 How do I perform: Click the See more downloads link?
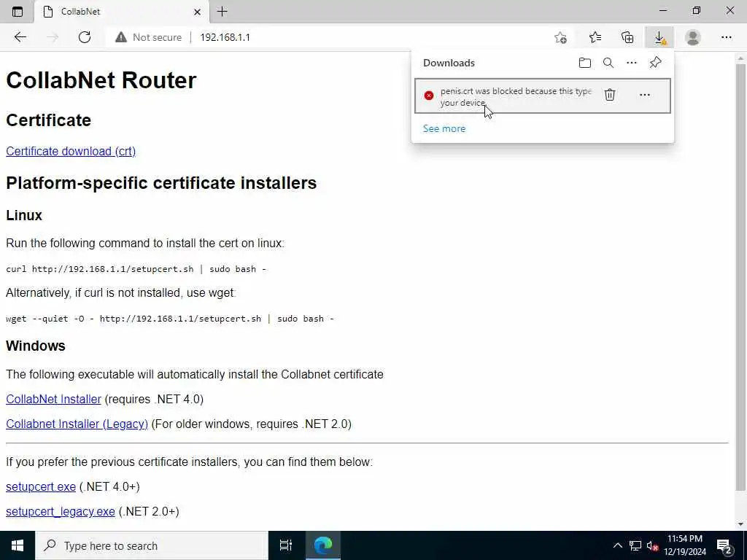[444, 128]
